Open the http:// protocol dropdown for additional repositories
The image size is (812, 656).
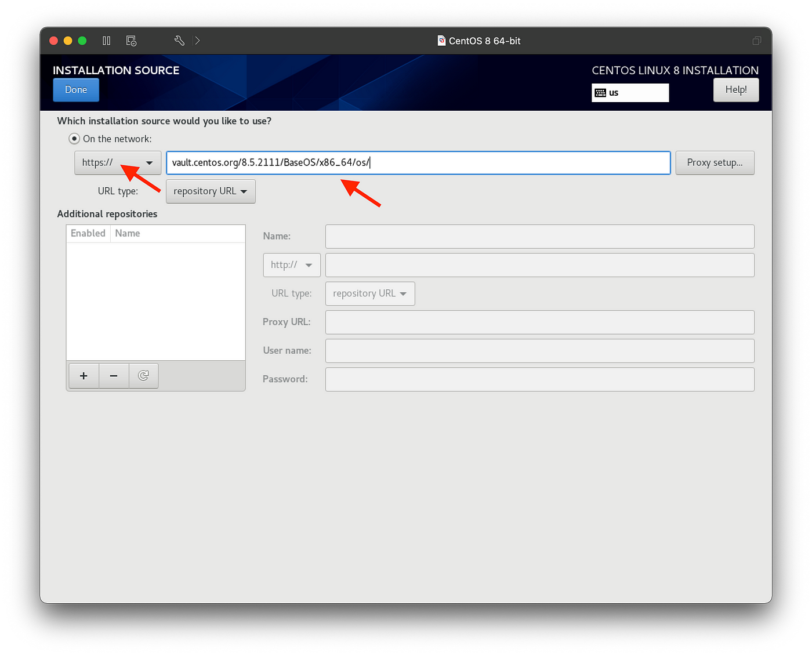tap(292, 265)
